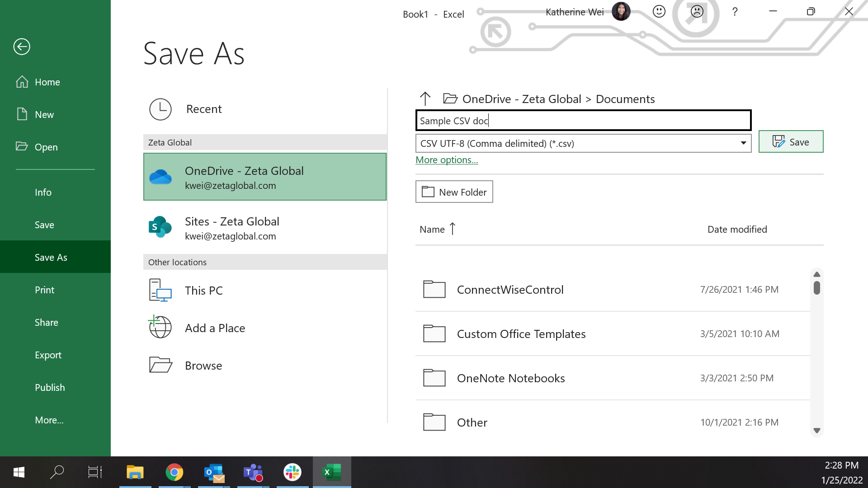The height and width of the screenshot is (488, 868).
Task: Click the OneDrive cloud icon
Action: 160,177
